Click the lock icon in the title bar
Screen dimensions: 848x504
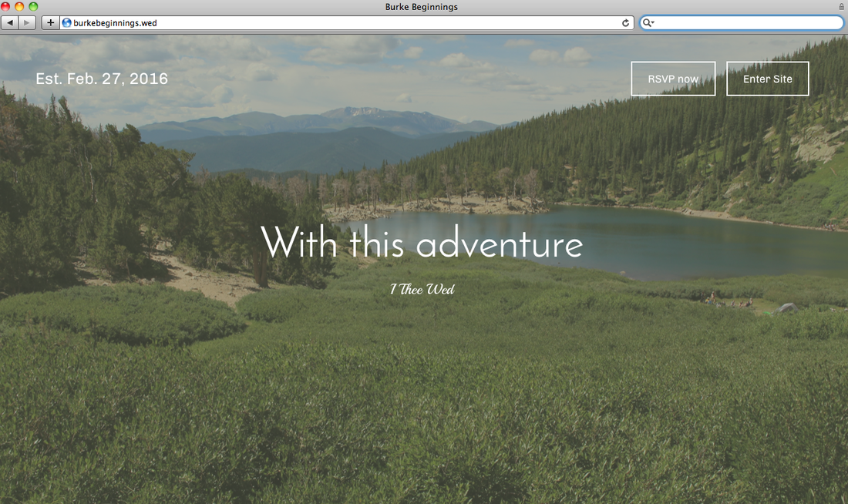(842, 6)
